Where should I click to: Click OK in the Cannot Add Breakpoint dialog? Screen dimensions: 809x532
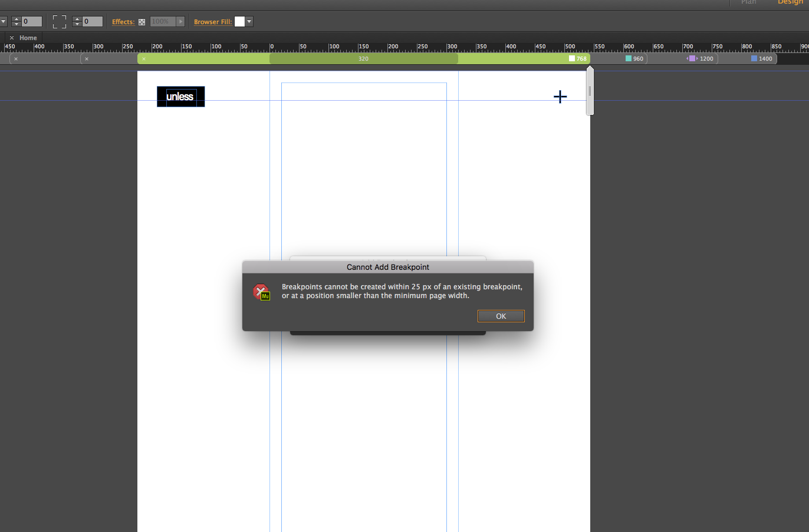(x=501, y=316)
